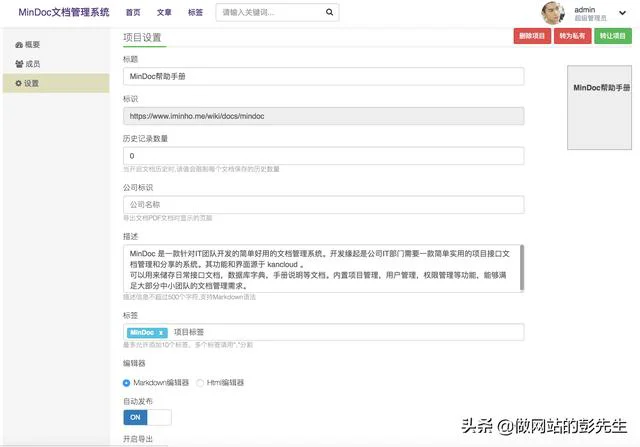Click the 项目设置 heading tab
The image size is (640, 447).
point(142,38)
